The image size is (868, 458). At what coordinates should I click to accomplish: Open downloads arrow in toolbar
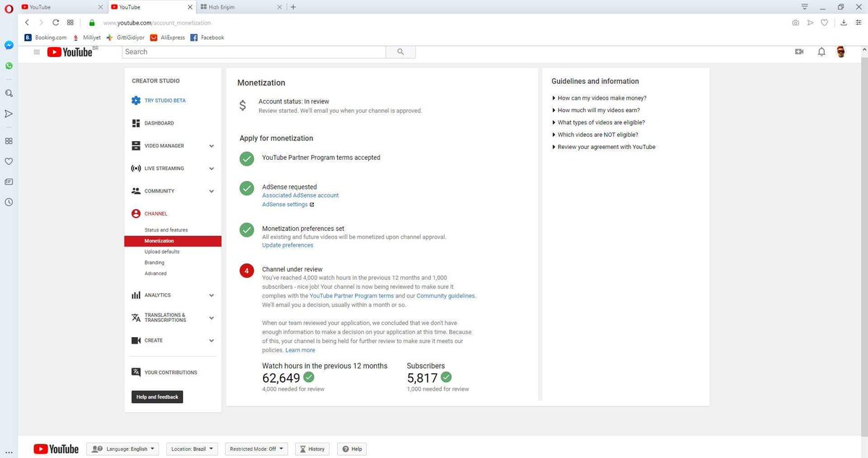pyautogui.click(x=844, y=22)
